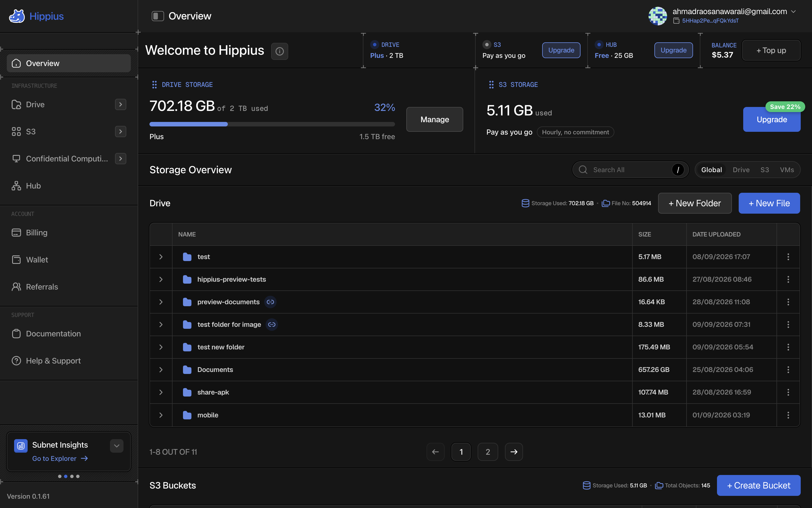Open the Welcome info icon
The width and height of the screenshot is (812, 508).
pos(279,51)
